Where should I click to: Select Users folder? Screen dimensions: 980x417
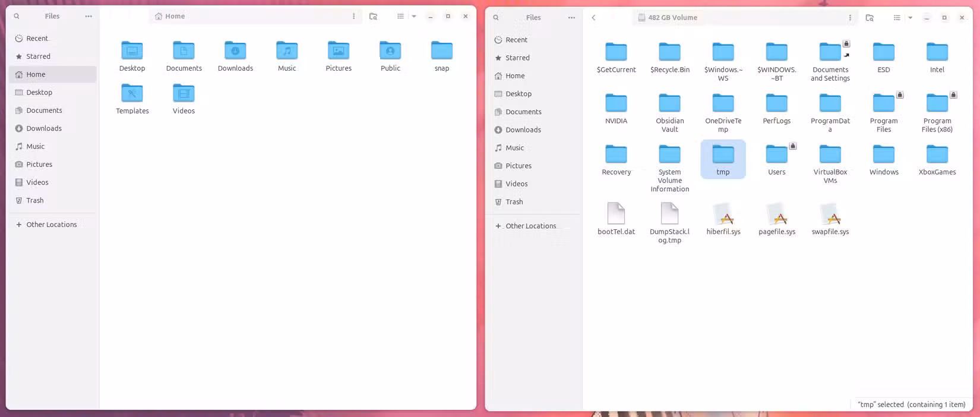point(776,160)
